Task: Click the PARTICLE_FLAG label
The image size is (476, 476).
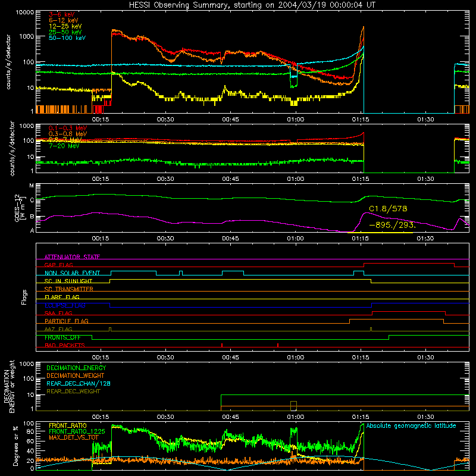Action: click(67, 321)
